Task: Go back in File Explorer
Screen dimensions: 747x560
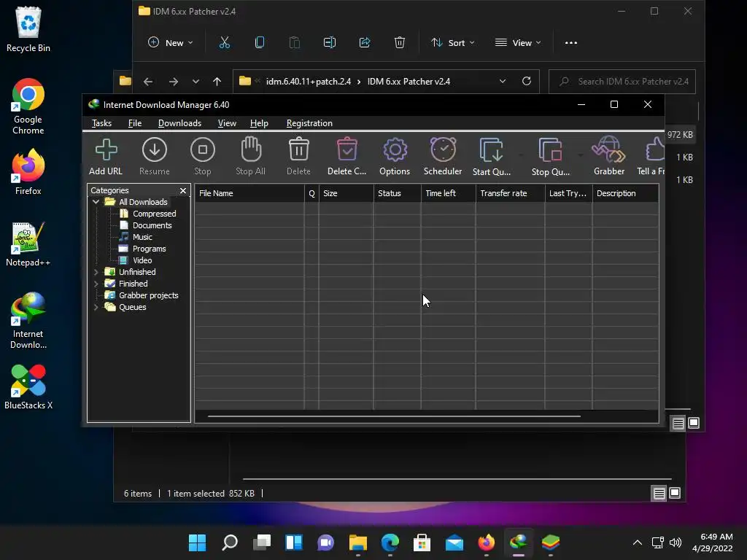Action: 148,82
